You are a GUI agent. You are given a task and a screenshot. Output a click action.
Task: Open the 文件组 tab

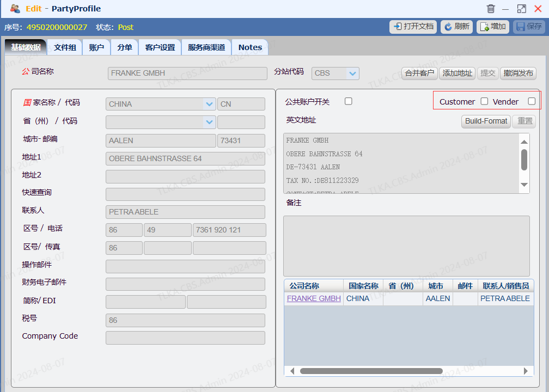click(x=65, y=47)
